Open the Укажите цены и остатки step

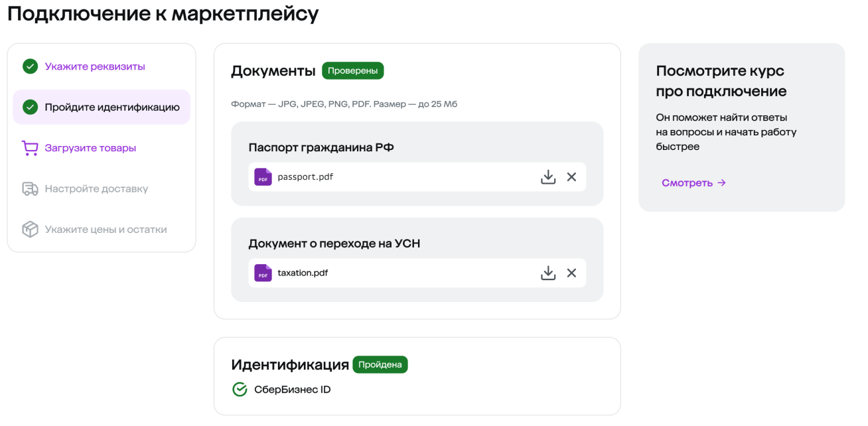[x=106, y=230]
